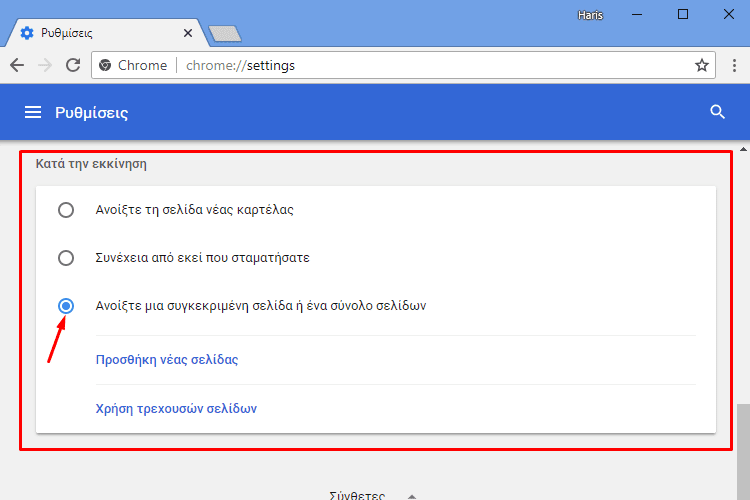
Task: Select 'Ανοίξτε τη σελίδα νέας καρτέλας' radio button
Action: (x=66, y=210)
